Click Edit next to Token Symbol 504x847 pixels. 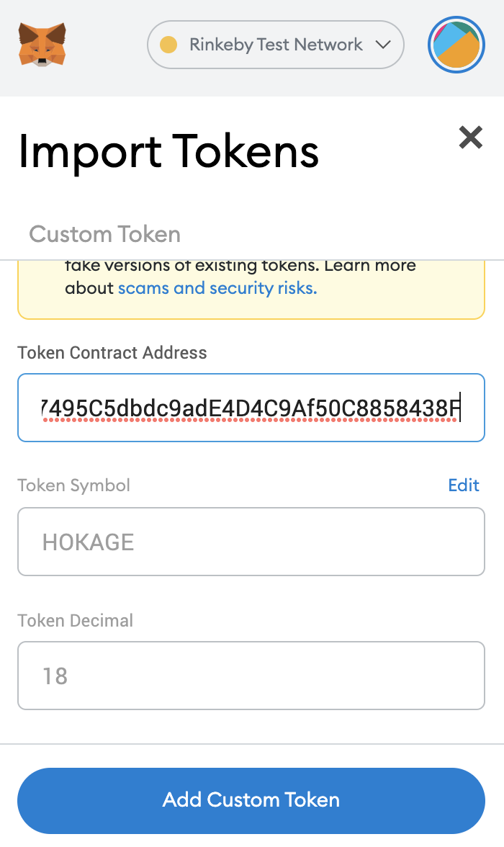(x=464, y=485)
